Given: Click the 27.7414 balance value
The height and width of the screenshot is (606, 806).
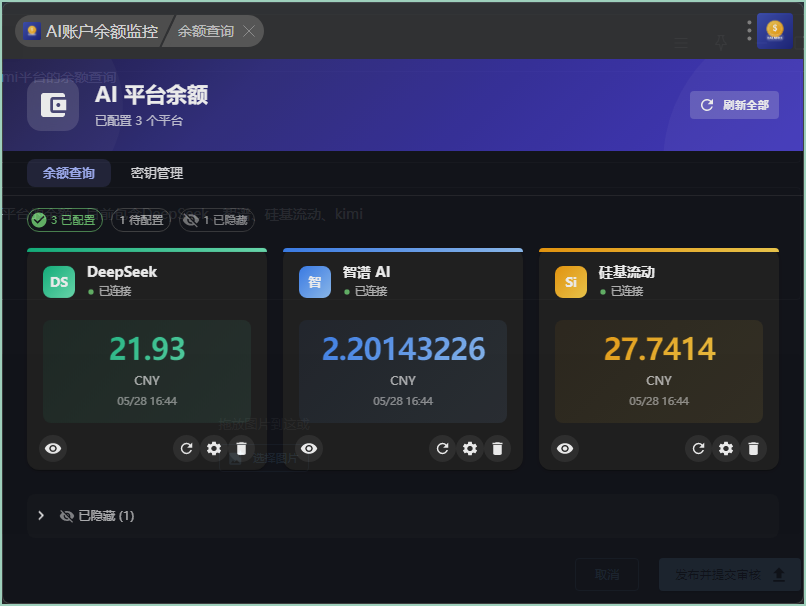Looking at the screenshot, I should point(659,349).
